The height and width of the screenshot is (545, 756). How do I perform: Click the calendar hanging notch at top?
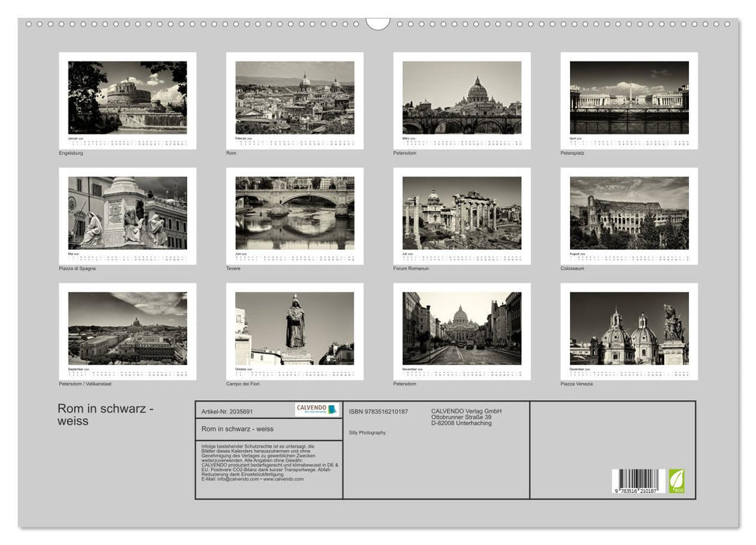pos(378,23)
